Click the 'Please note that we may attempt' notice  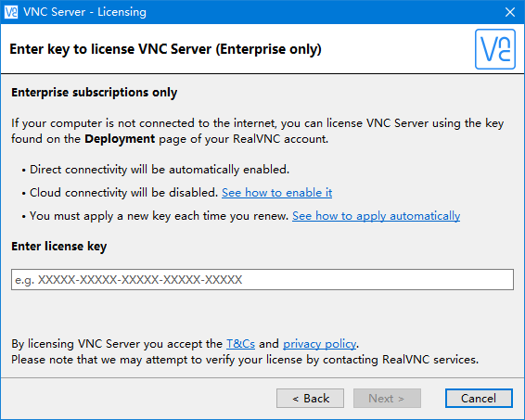coord(245,360)
